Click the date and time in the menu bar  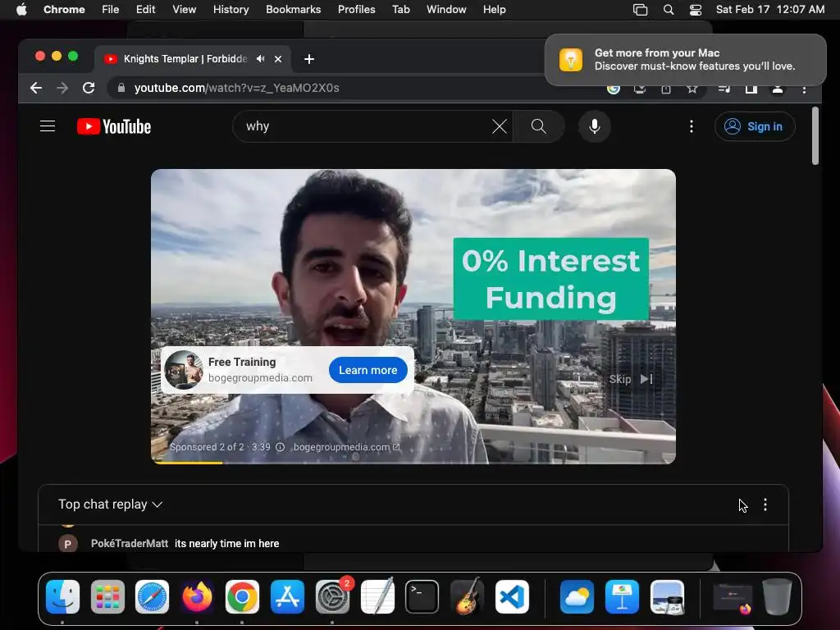[x=769, y=9]
